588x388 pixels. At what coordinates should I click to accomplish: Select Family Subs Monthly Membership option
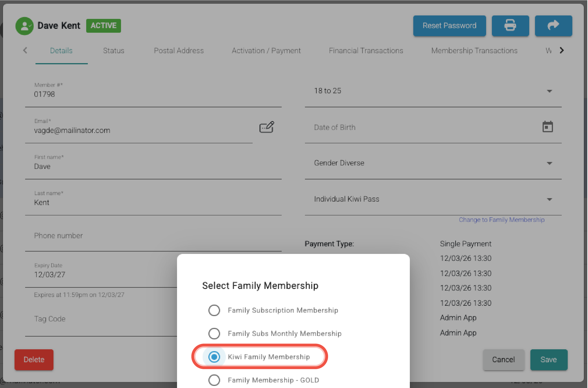click(214, 334)
